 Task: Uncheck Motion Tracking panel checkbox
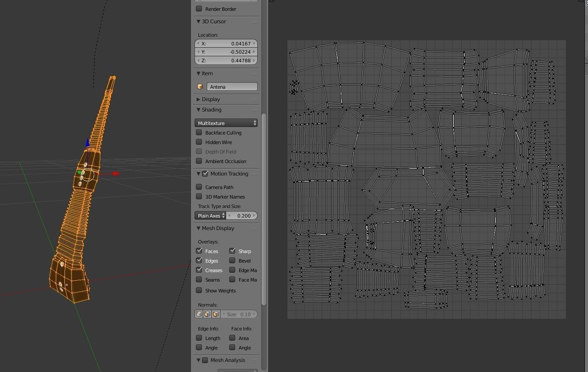(205, 174)
